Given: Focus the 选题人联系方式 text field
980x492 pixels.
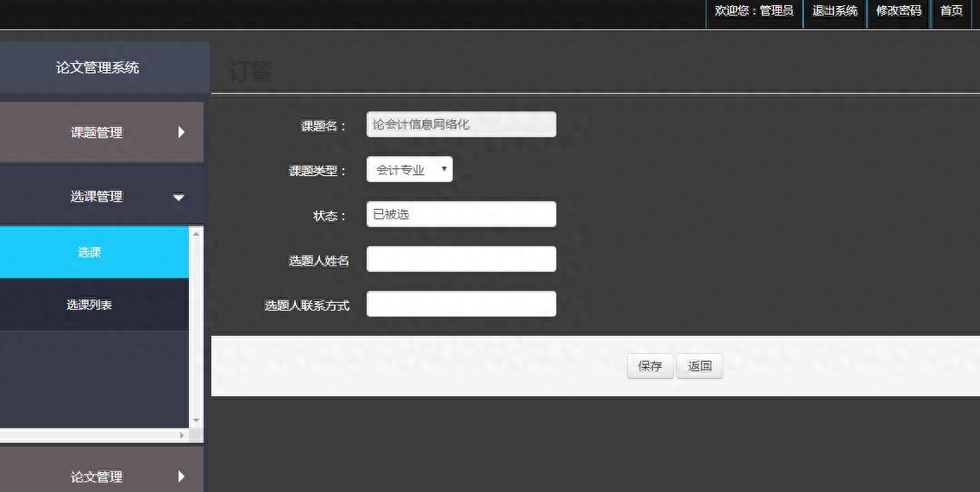Looking at the screenshot, I should click(461, 304).
